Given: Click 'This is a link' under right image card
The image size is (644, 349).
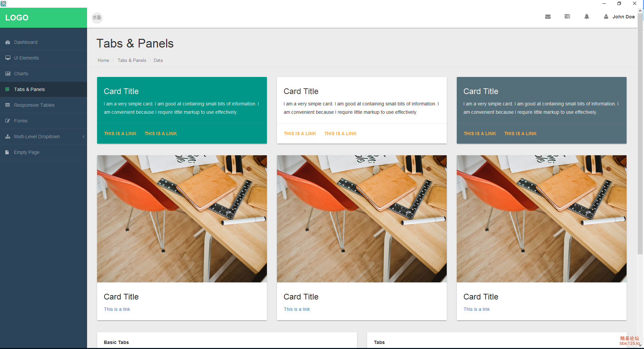Looking at the screenshot, I should [477, 309].
